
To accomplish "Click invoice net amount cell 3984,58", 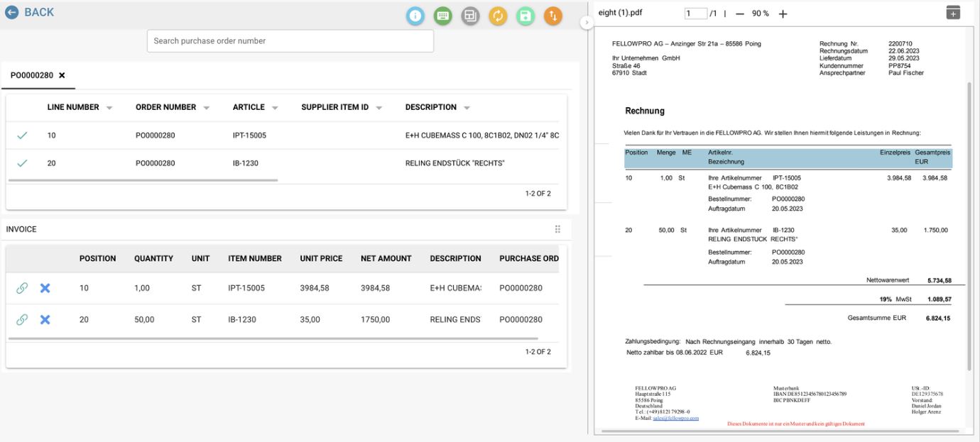I will [376, 289].
